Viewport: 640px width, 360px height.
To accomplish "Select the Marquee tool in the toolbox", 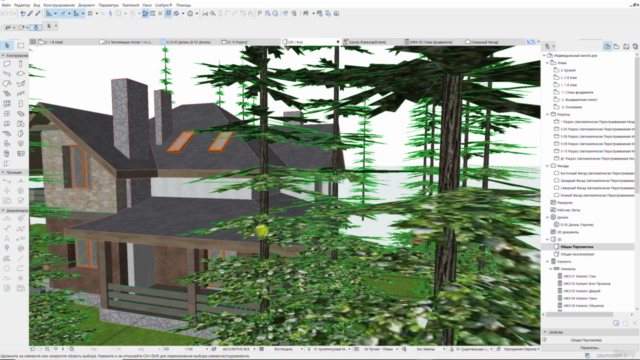I will [x=20, y=45].
